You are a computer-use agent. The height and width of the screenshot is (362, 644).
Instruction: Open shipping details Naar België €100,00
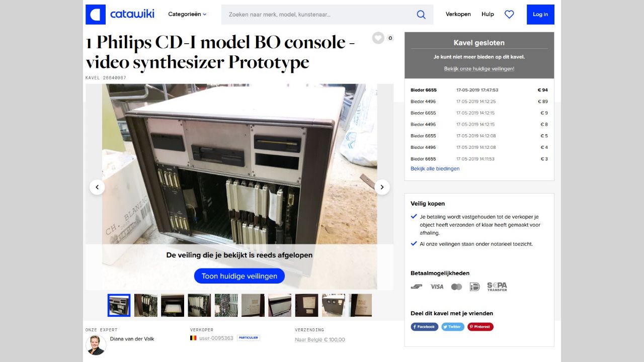point(320,340)
